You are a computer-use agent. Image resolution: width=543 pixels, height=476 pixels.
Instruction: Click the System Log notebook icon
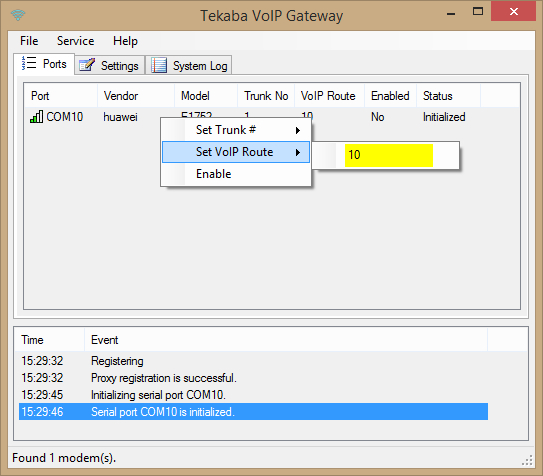coord(159,65)
